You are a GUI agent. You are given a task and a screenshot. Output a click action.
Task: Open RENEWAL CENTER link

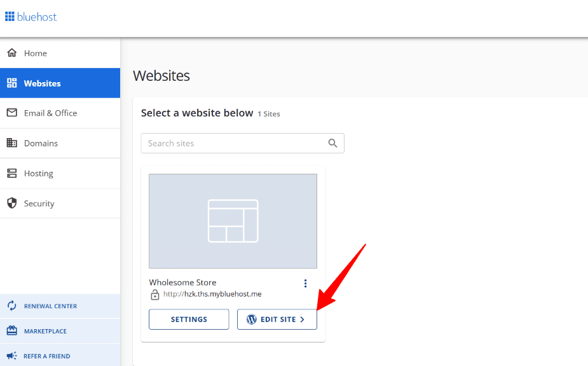coord(60,306)
